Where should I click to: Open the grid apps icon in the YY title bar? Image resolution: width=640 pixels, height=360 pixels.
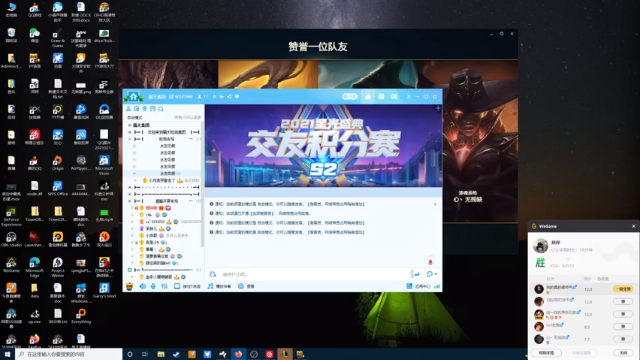(381, 96)
